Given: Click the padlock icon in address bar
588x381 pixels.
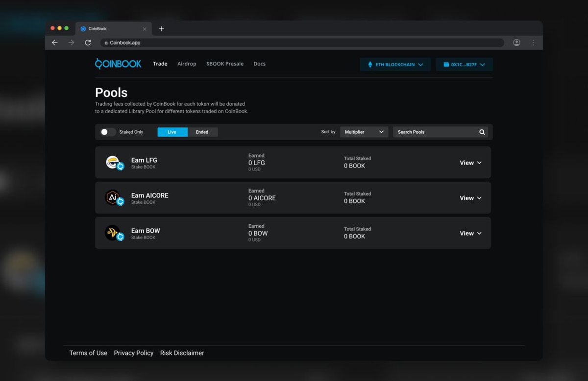Looking at the screenshot, I should tap(106, 43).
